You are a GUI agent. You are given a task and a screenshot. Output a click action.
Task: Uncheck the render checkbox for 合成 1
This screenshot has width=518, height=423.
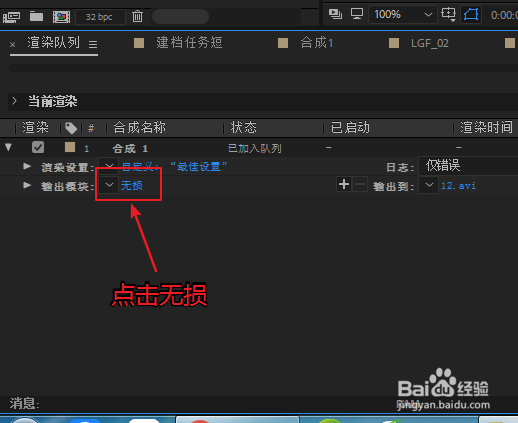(x=38, y=147)
